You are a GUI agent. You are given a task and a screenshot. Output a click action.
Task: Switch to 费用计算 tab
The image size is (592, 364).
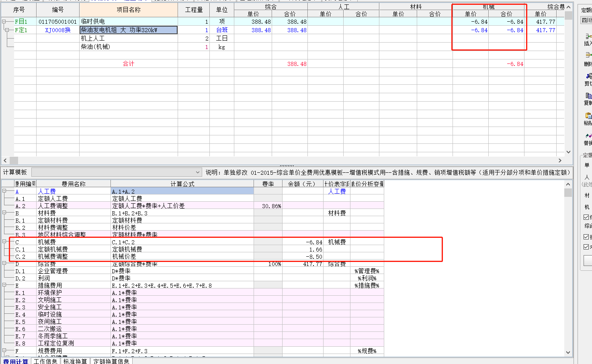[16, 361]
